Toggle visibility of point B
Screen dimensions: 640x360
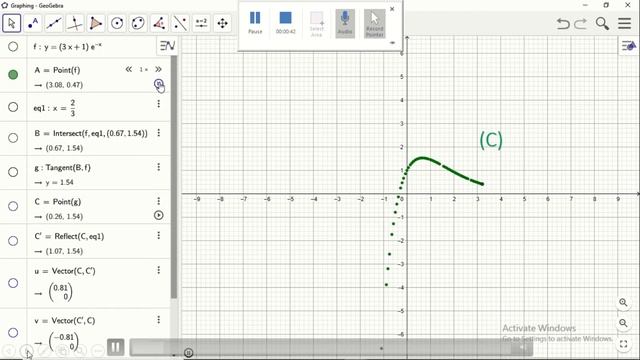point(13,138)
